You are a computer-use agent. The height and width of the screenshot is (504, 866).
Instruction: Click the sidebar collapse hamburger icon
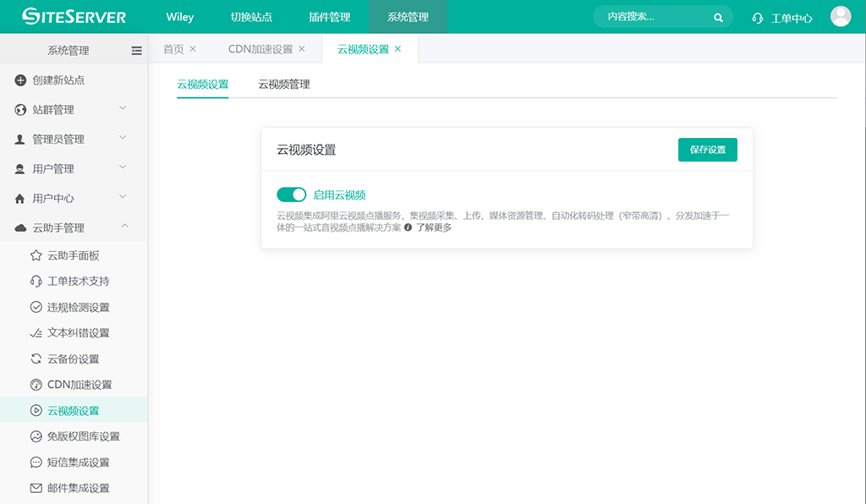pos(136,51)
